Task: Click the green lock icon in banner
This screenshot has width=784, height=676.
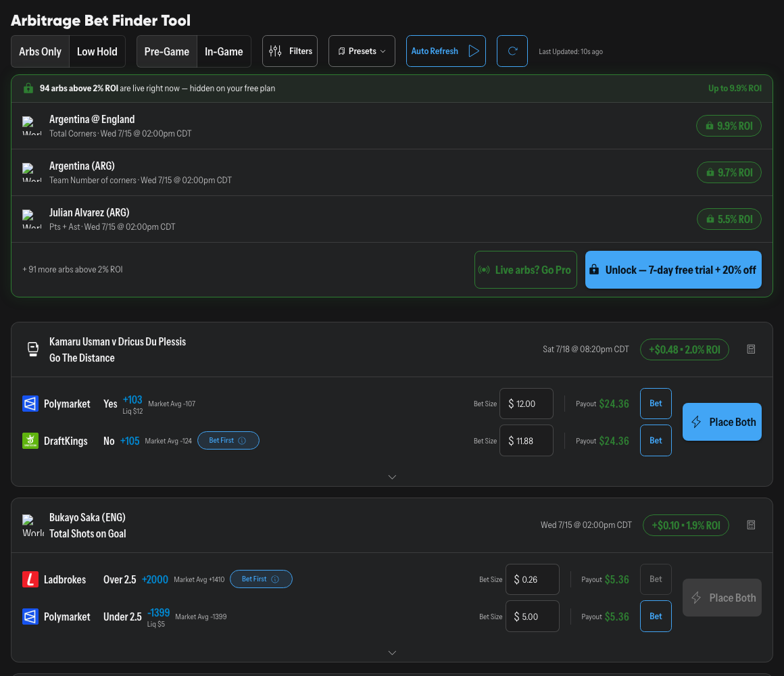Action: [28, 89]
